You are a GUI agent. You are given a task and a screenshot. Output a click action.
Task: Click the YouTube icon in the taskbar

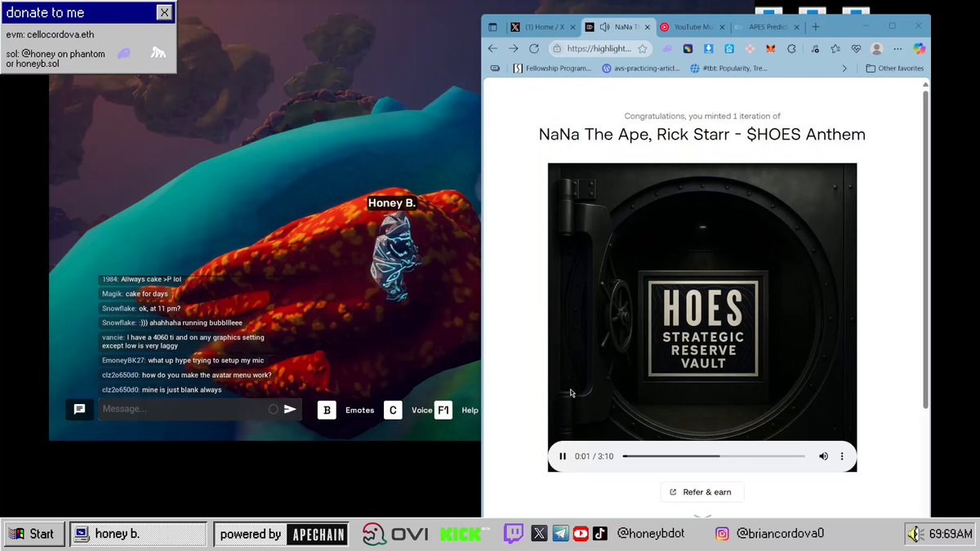(x=580, y=534)
